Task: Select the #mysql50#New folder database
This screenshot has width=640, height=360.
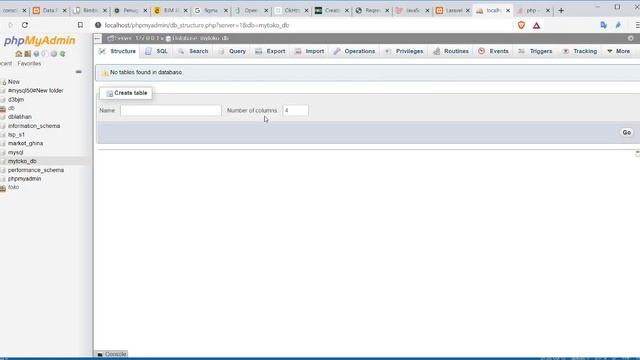Action: [x=36, y=91]
